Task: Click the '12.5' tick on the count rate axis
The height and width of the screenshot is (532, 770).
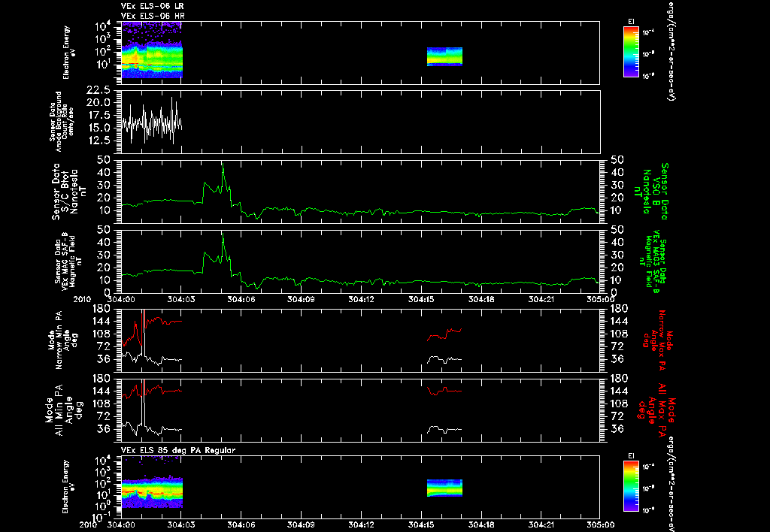Action: click(x=99, y=141)
